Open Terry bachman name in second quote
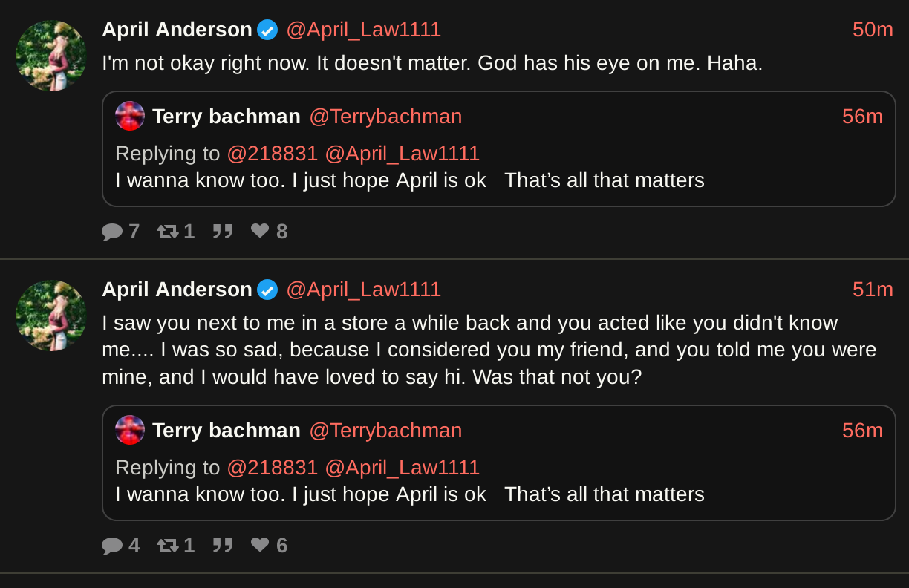909x588 pixels. pos(227,431)
